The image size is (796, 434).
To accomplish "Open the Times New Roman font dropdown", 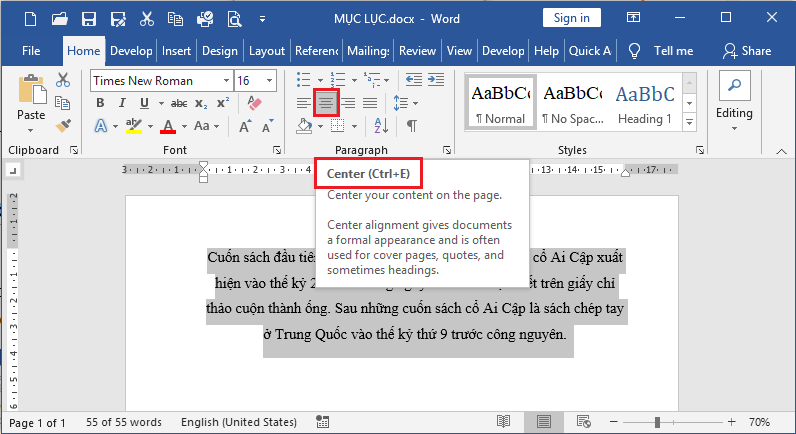I will click(226, 80).
